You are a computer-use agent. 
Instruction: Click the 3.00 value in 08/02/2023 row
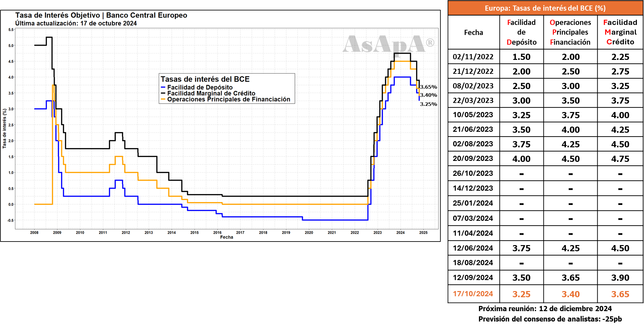click(x=571, y=86)
